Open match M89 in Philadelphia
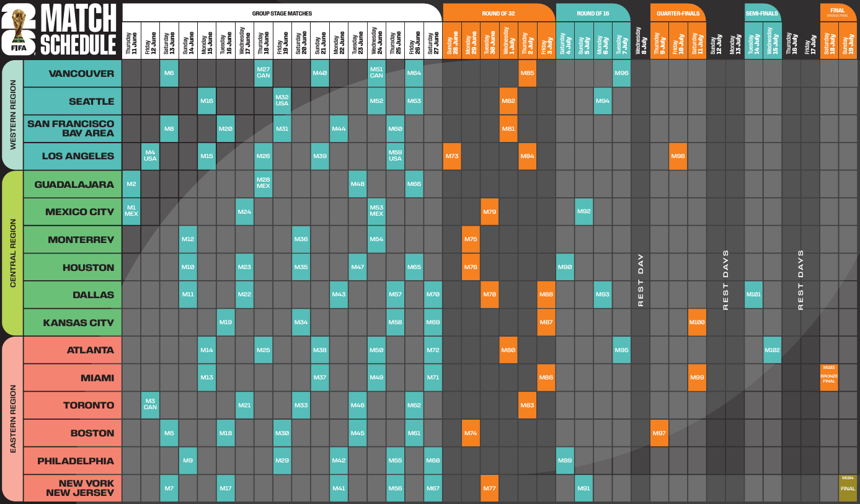The height and width of the screenshot is (504, 860). click(x=565, y=461)
